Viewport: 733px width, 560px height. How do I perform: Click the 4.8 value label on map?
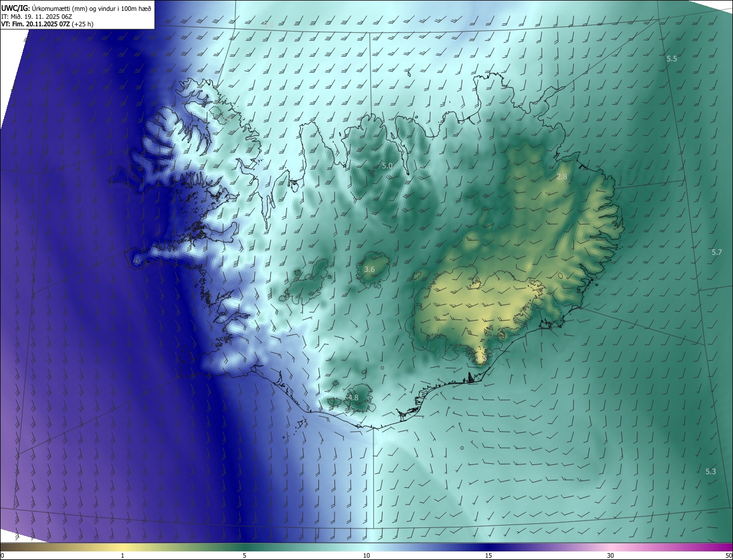coord(353,397)
